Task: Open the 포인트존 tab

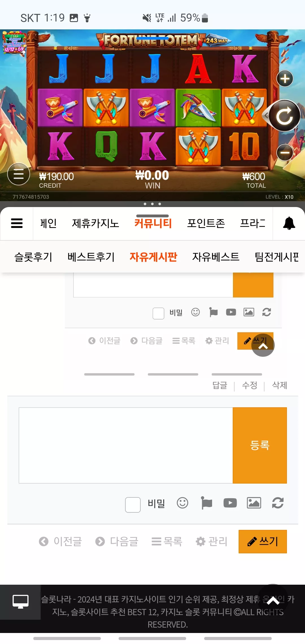Action: click(206, 223)
